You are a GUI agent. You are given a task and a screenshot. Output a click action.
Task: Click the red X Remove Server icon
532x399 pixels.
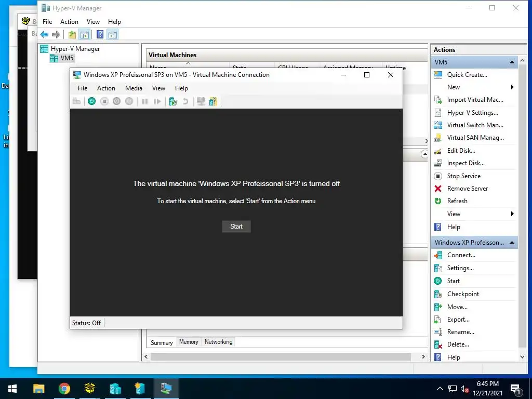coord(438,189)
